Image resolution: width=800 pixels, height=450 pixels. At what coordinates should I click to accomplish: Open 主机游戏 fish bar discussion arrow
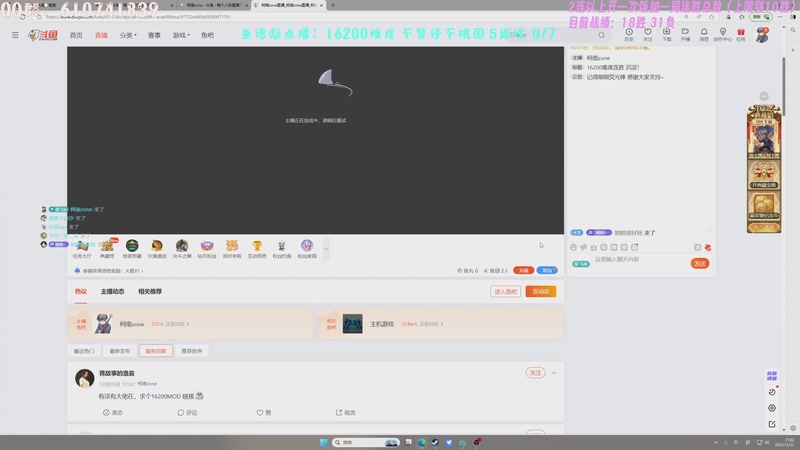[x=442, y=324]
